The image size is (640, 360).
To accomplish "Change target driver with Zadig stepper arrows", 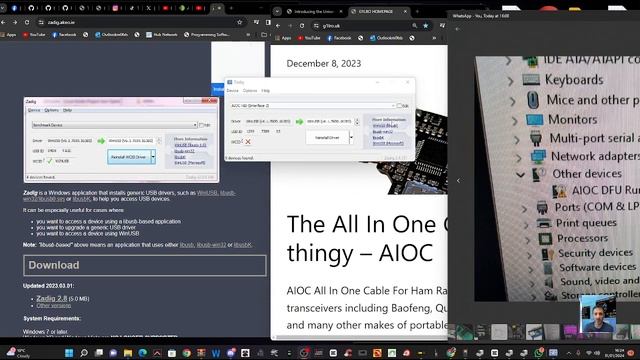I will (357, 122).
